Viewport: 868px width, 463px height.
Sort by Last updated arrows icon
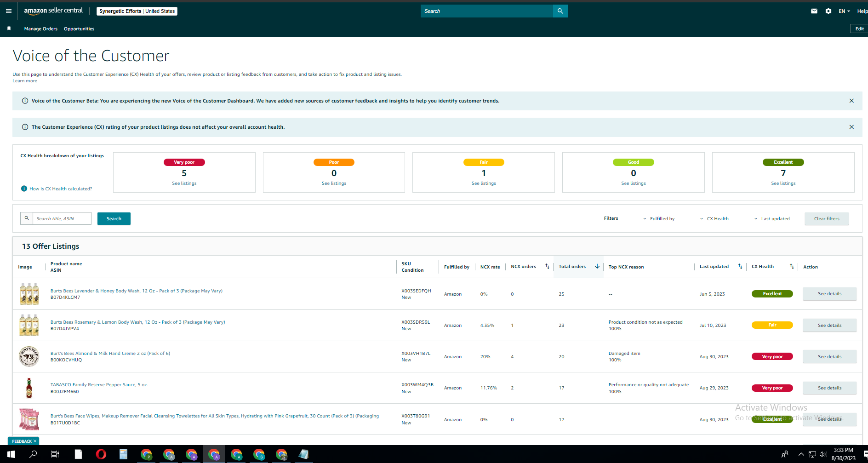(740, 266)
